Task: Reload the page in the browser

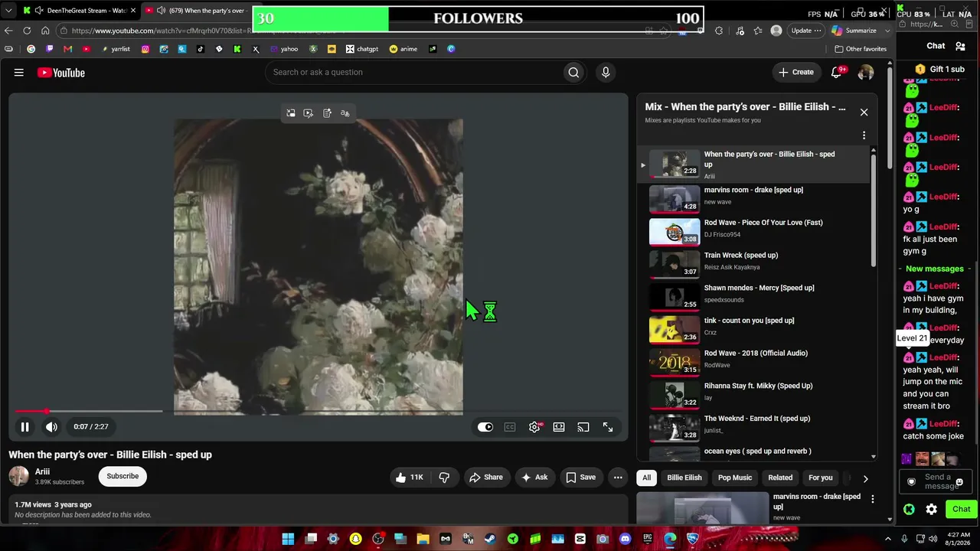Action: pyautogui.click(x=27, y=31)
